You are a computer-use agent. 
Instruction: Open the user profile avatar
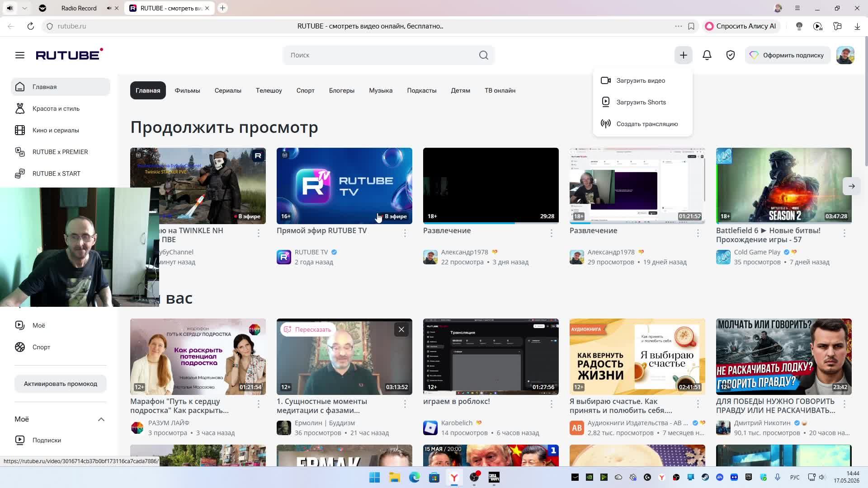pyautogui.click(x=845, y=55)
